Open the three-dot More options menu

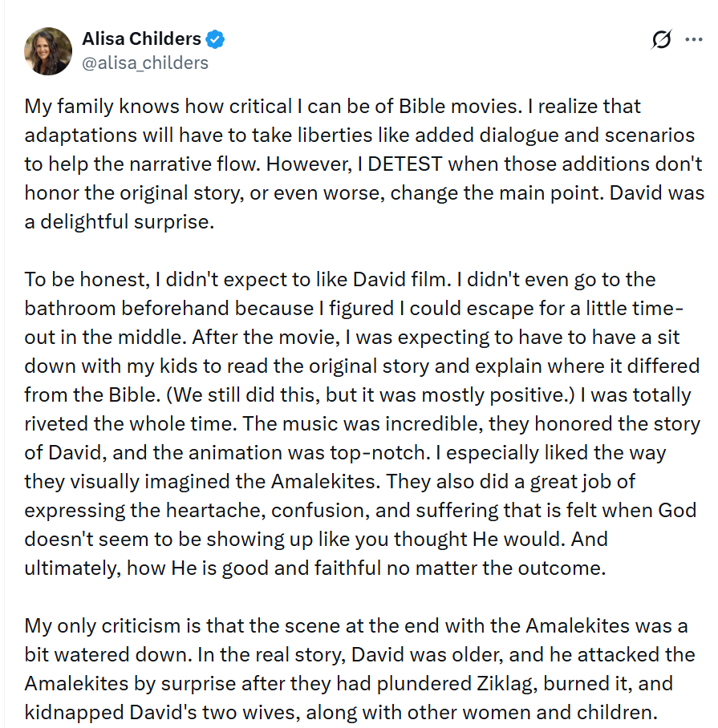click(693, 39)
